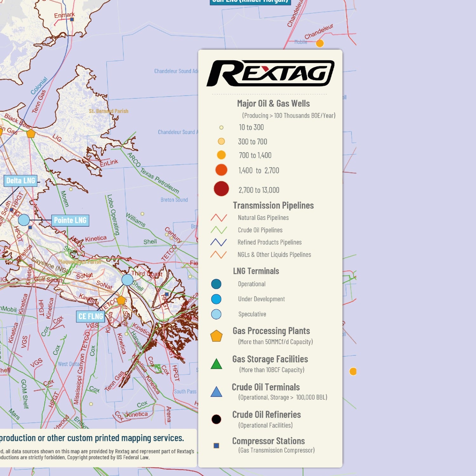Click the South Pass area label
476x476 pixels.
pos(185,392)
